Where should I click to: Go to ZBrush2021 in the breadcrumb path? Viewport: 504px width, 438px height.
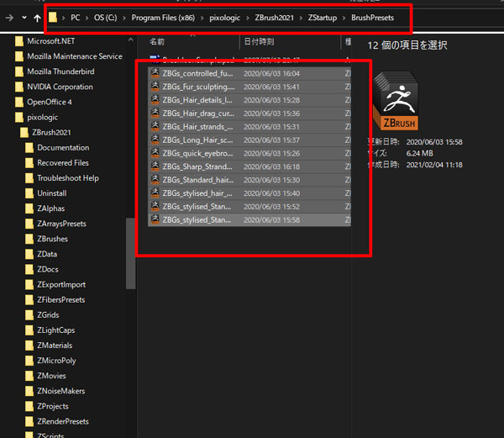point(274,18)
